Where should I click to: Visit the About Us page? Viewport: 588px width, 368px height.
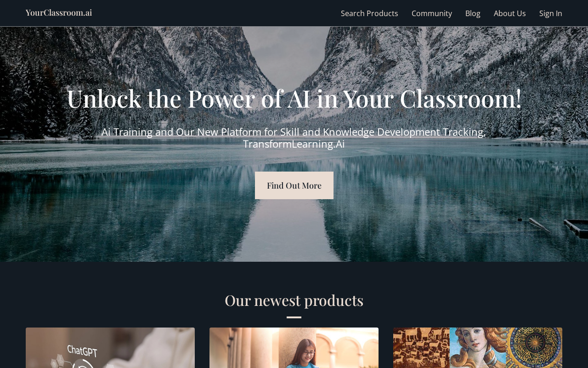(510, 13)
